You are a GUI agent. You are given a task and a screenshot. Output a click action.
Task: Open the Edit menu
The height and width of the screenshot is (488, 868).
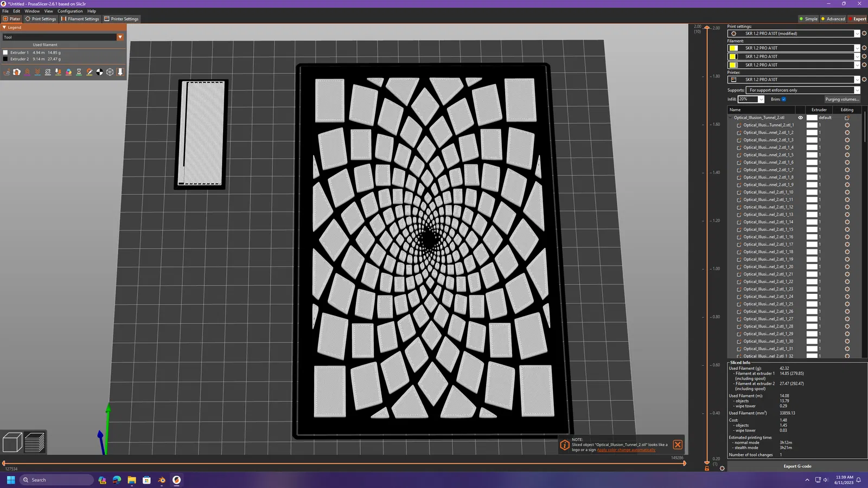17,11
